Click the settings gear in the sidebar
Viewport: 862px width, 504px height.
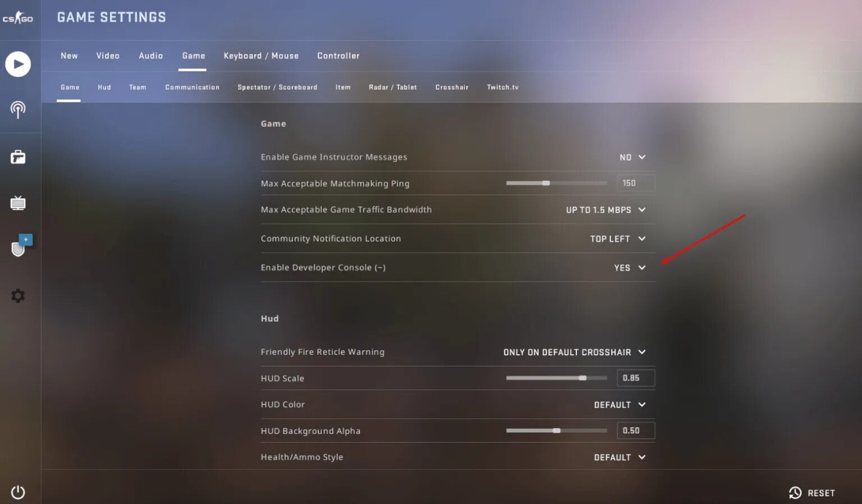tap(18, 296)
